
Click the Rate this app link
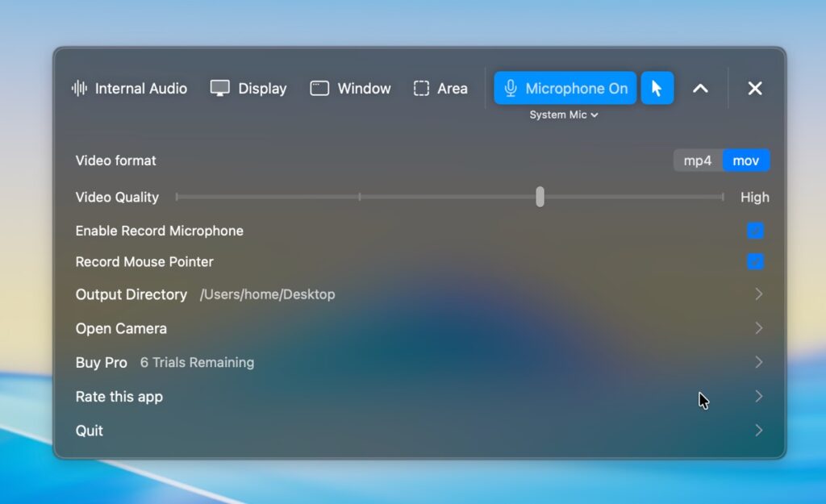click(x=119, y=397)
